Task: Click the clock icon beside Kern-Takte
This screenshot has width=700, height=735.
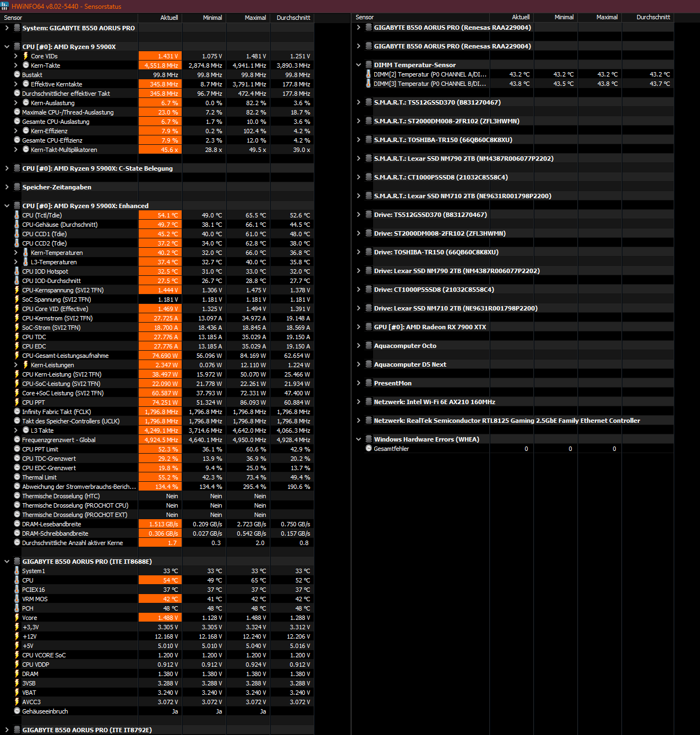Action: (25, 66)
